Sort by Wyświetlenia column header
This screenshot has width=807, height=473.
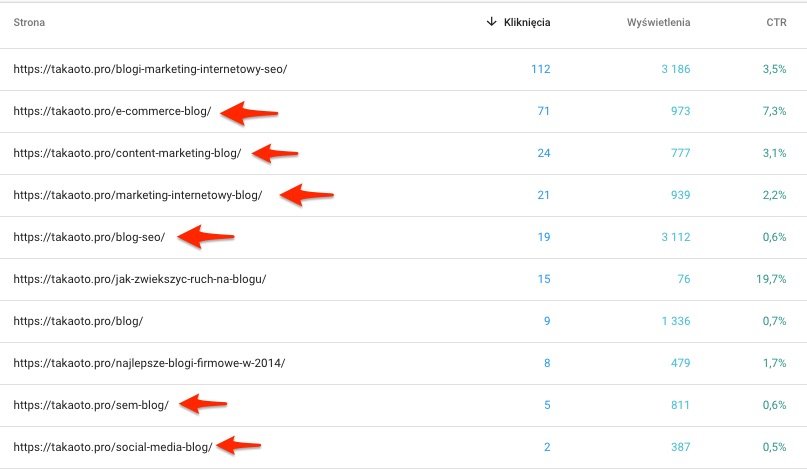pyautogui.click(x=658, y=22)
